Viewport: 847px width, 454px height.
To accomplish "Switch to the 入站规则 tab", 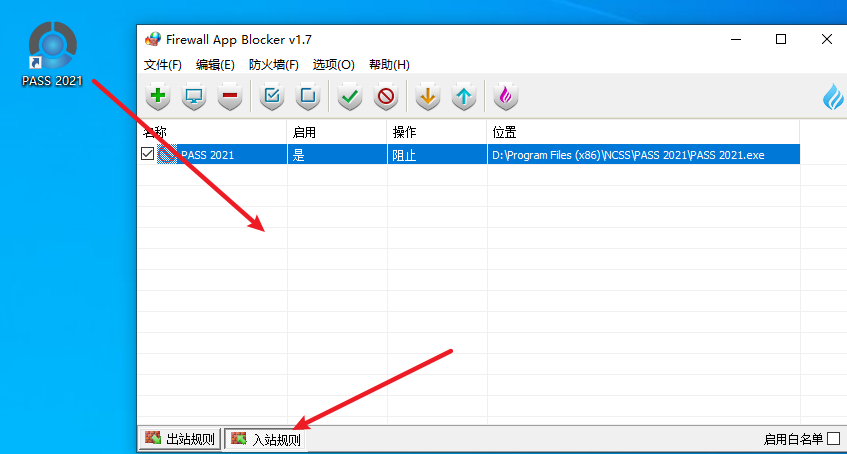I will coord(265,439).
